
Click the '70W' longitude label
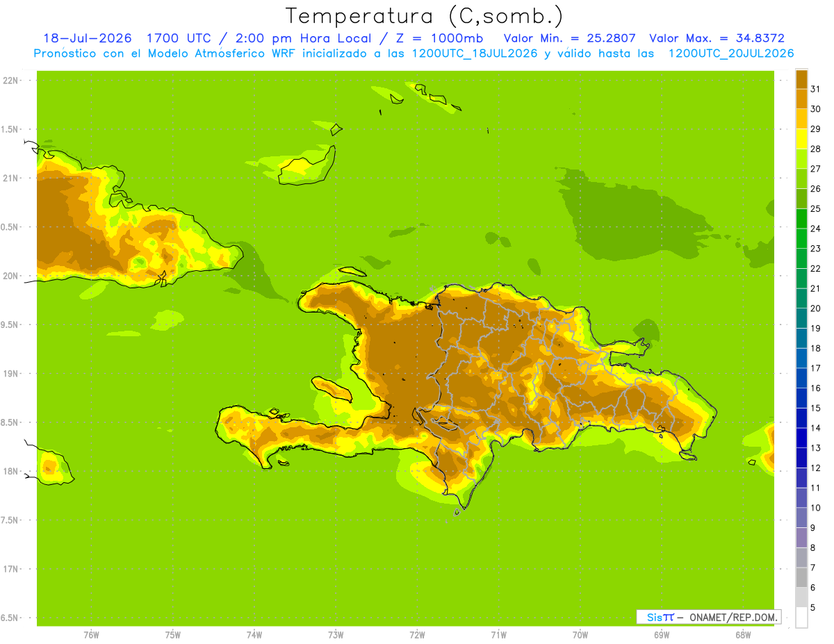580,634
